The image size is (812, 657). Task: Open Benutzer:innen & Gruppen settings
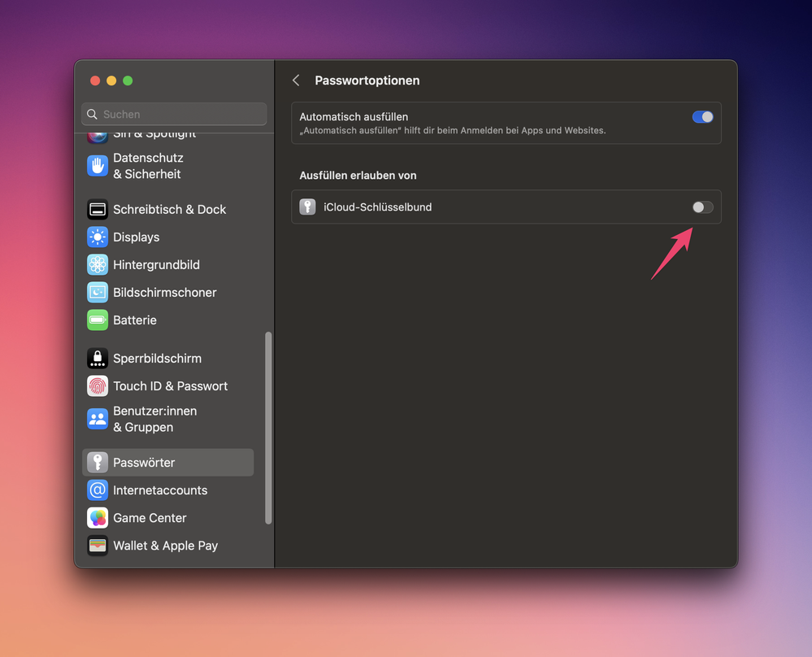click(154, 420)
